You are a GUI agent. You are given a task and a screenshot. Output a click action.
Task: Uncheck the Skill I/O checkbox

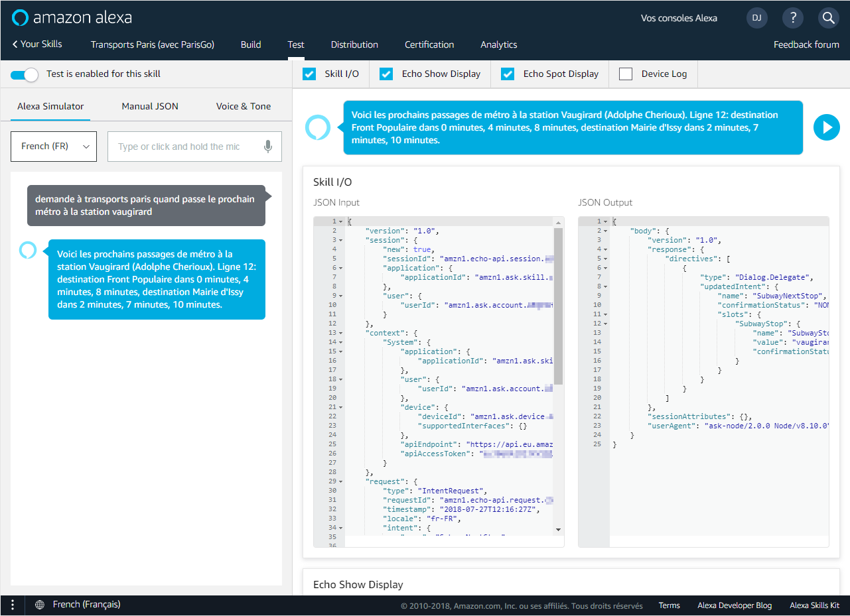point(309,74)
